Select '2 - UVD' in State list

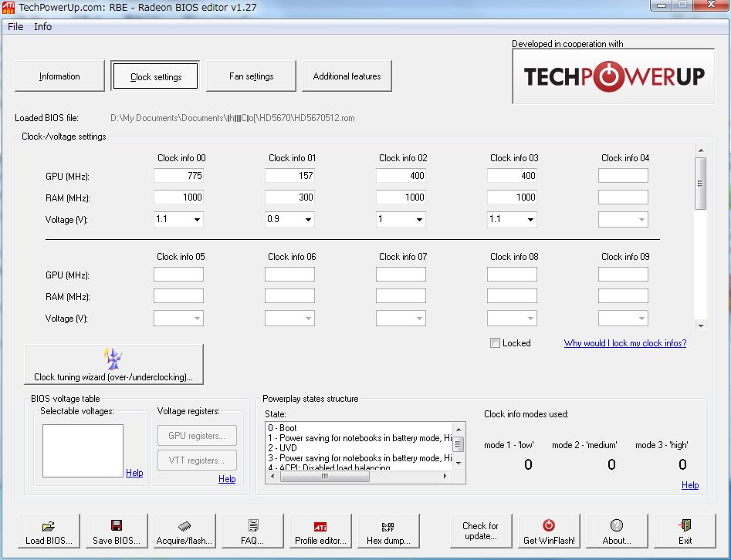pyautogui.click(x=283, y=447)
